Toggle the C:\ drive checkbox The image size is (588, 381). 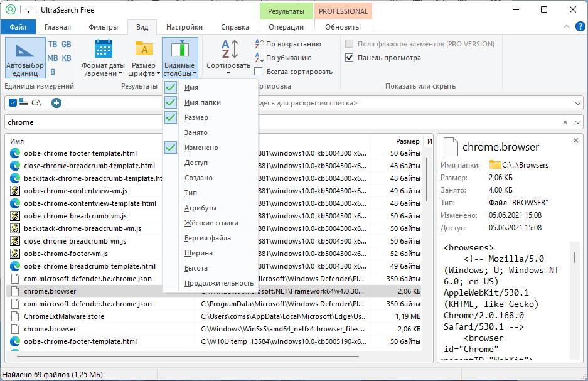tap(13, 103)
